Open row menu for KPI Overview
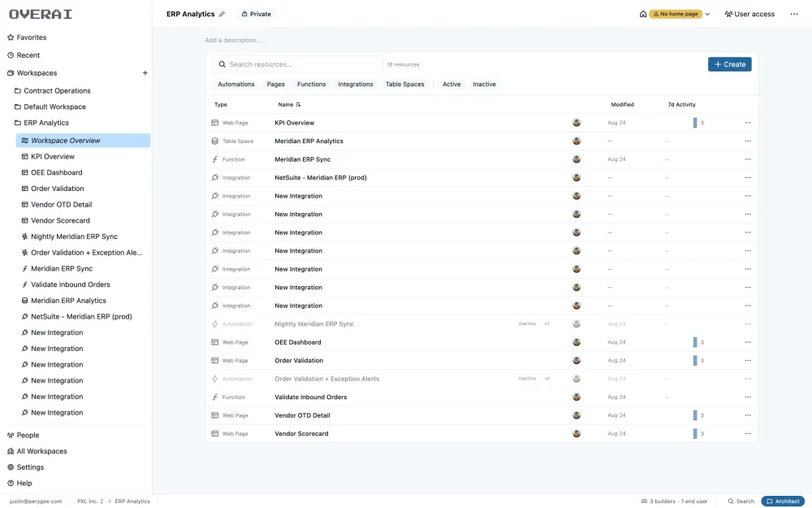This screenshot has width=812, height=508. (748, 123)
